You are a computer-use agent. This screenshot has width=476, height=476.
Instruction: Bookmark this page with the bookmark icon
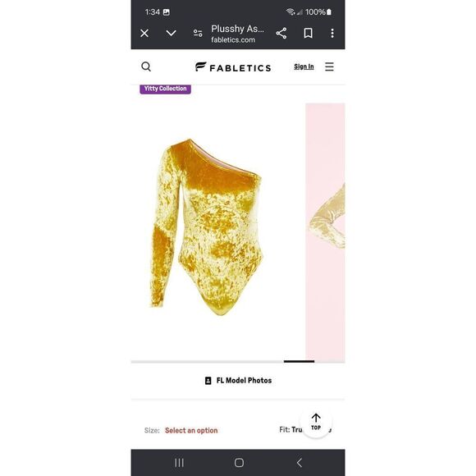(308, 33)
